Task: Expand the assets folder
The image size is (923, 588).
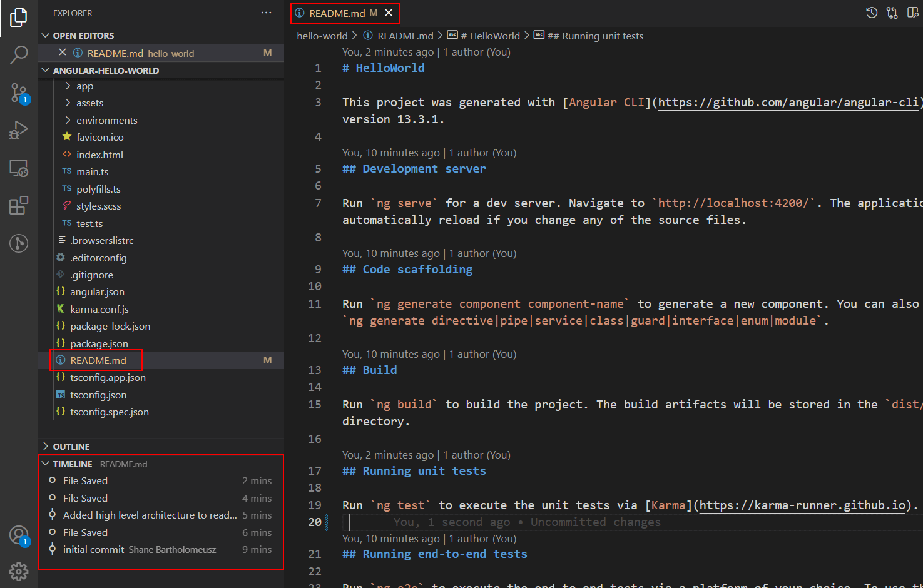Action: click(89, 103)
